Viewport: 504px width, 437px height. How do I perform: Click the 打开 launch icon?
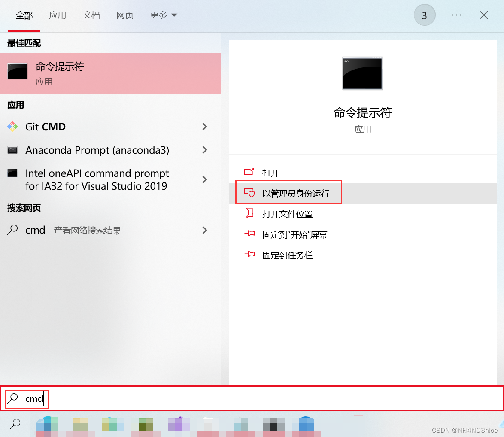coord(249,172)
